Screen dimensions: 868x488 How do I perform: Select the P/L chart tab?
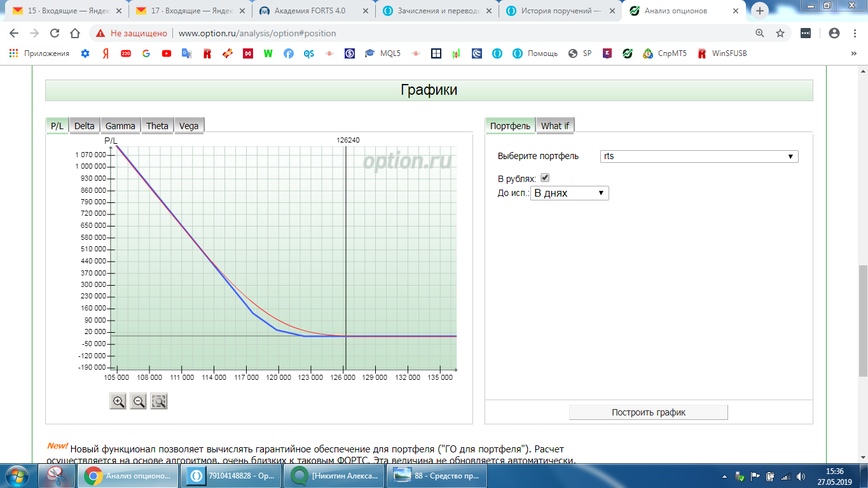click(57, 125)
